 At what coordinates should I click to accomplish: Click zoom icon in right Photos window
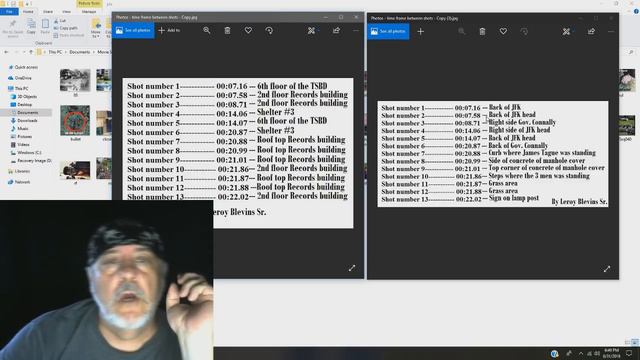pos(462,31)
